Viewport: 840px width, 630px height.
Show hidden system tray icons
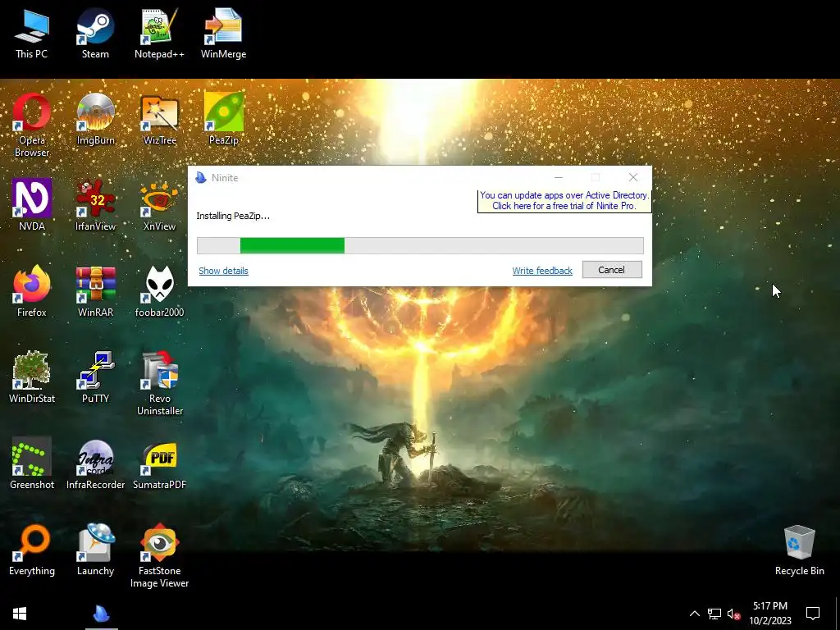(694, 614)
